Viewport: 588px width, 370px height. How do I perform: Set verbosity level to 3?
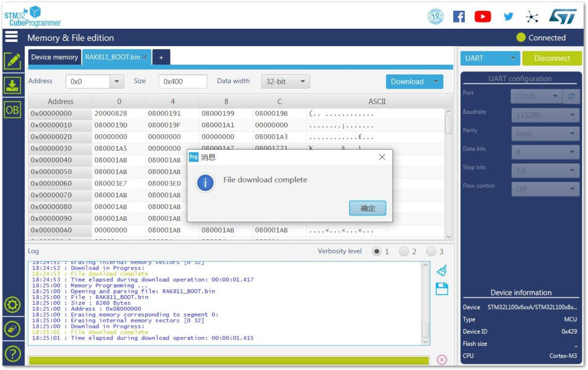[x=431, y=252]
